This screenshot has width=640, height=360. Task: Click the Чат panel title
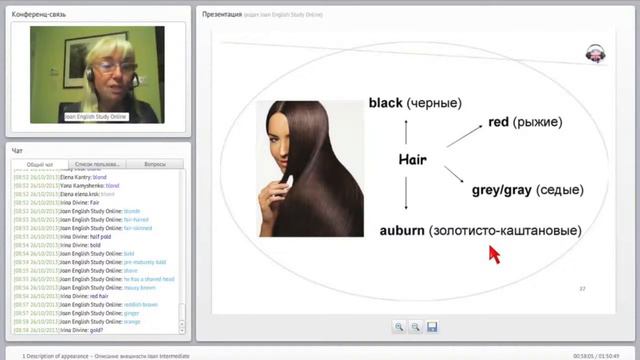click(x=17, y=151)
